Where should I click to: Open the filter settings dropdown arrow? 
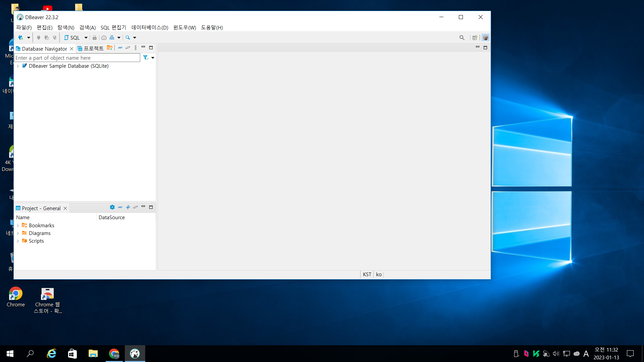153,58
